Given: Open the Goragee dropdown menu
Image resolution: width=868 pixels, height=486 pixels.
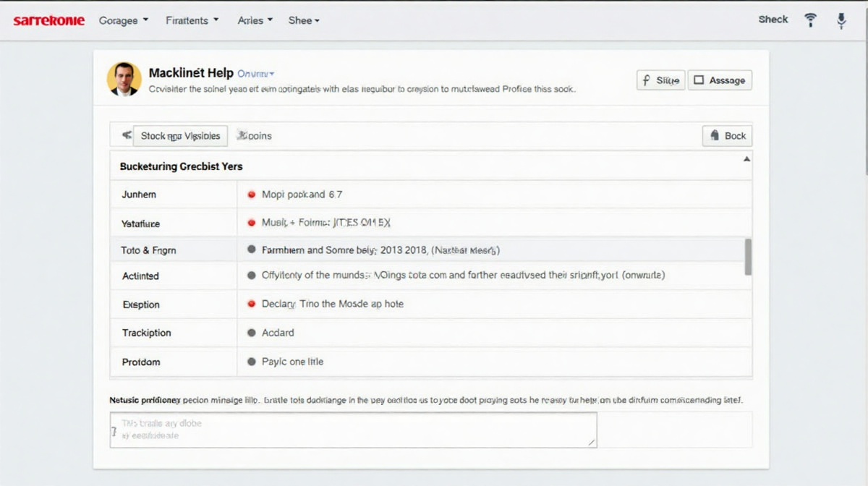Looking at the screenshot, I should [x=123, y=20].
